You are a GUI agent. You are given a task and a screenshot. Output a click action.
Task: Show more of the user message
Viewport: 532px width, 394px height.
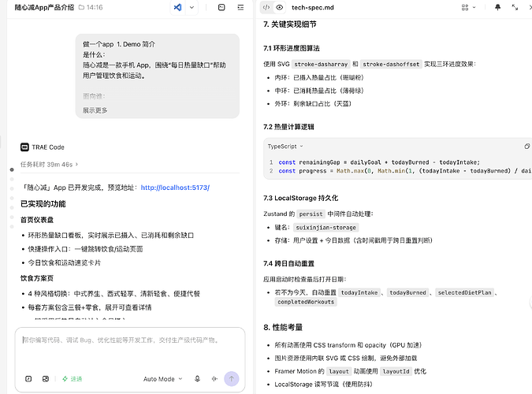click(x=95, y=110)
